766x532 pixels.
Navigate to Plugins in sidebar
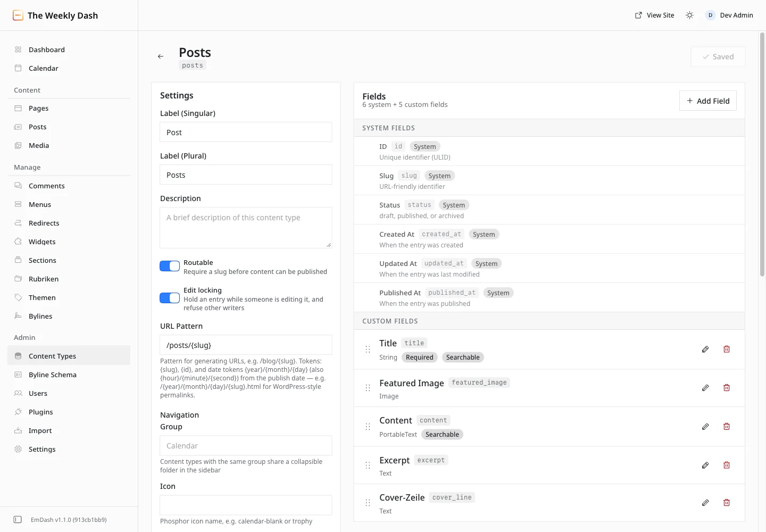69,412
